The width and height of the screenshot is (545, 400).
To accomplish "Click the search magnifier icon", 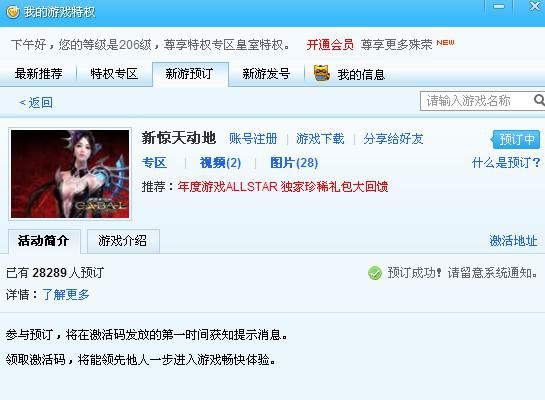I will (x=539, y=100).
